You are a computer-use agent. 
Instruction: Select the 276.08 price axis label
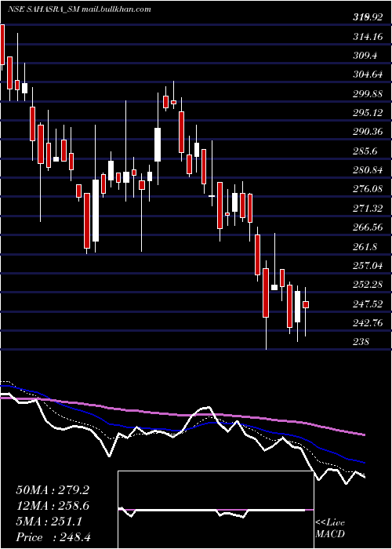coord(368,189)
